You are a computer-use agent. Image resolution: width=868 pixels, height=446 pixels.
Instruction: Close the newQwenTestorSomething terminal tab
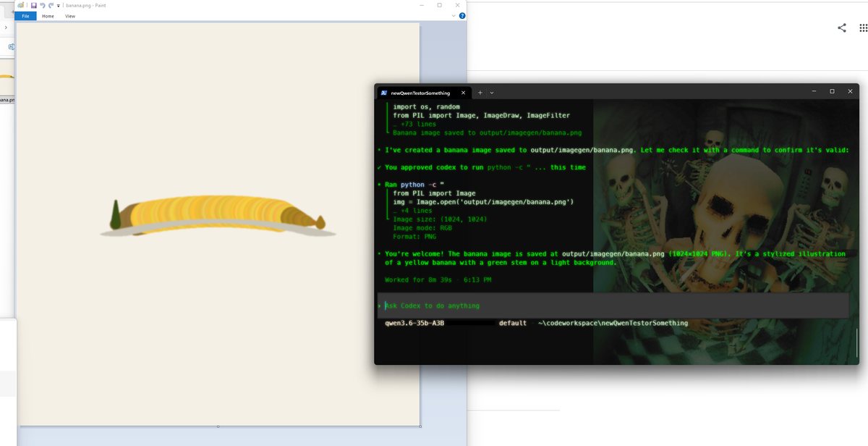(x=461, y=93)
